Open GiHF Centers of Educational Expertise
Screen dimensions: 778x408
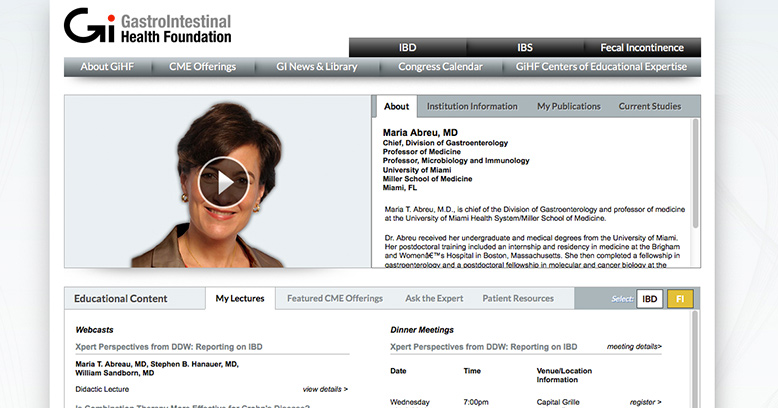point(601,67)
